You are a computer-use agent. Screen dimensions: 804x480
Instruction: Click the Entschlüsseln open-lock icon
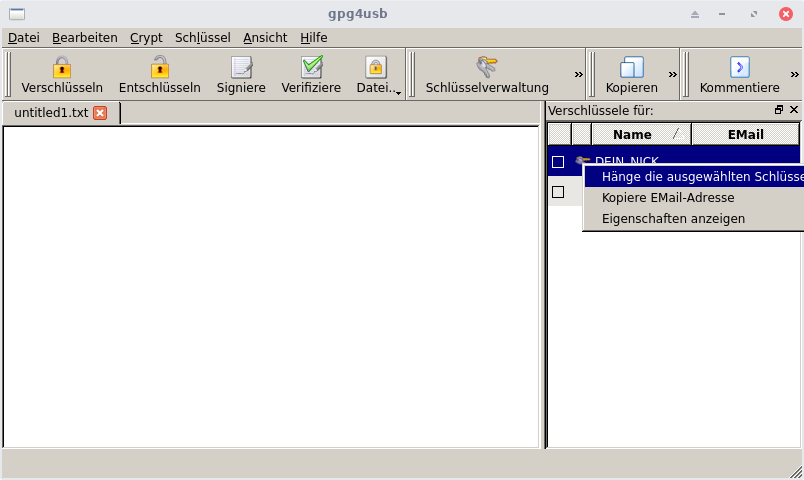159,67
